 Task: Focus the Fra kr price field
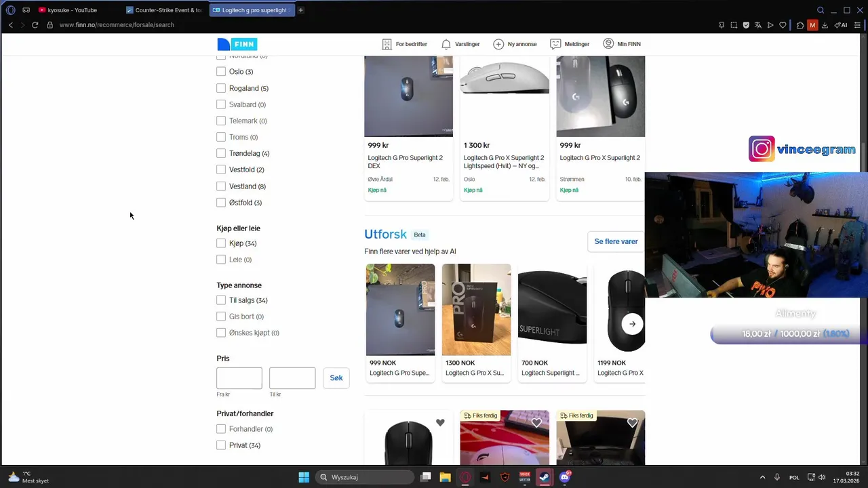coord(239,378)
